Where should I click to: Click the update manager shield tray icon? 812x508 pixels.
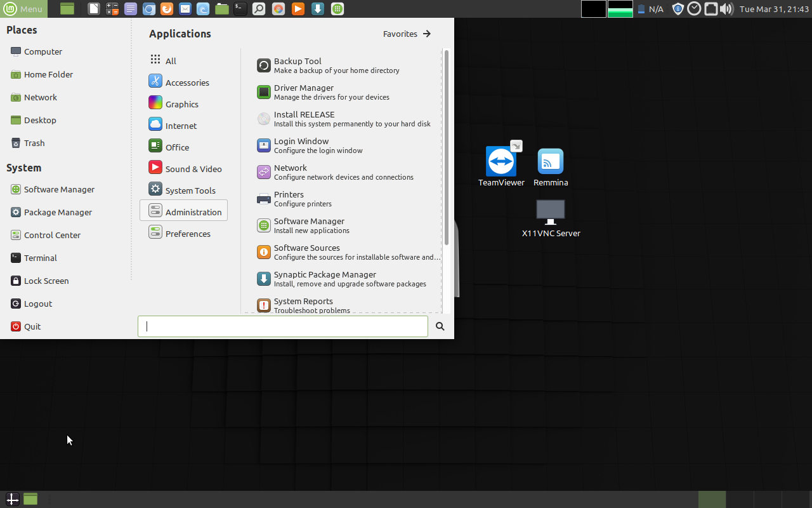[x=678, y=9]
